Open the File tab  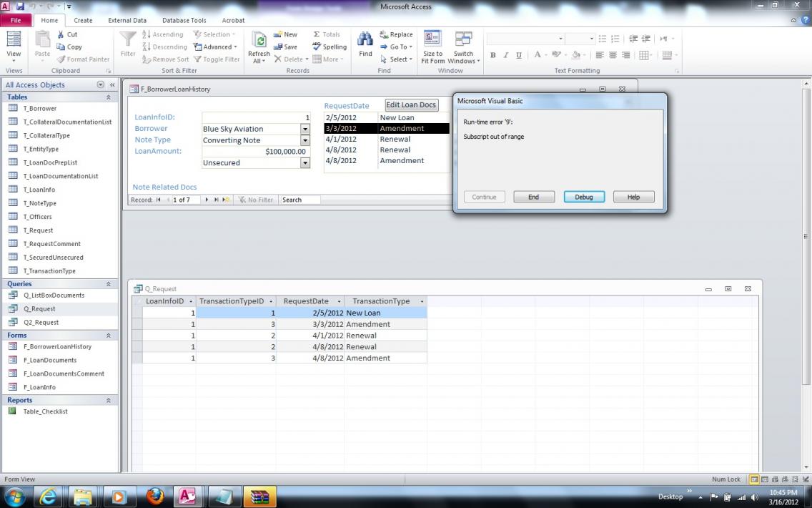[16, 20]
